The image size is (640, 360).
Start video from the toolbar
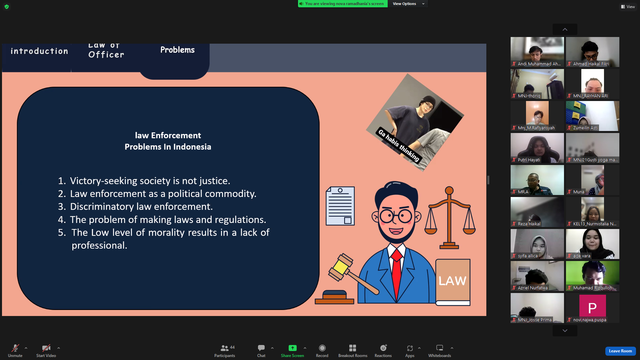[x=46, y=350]
